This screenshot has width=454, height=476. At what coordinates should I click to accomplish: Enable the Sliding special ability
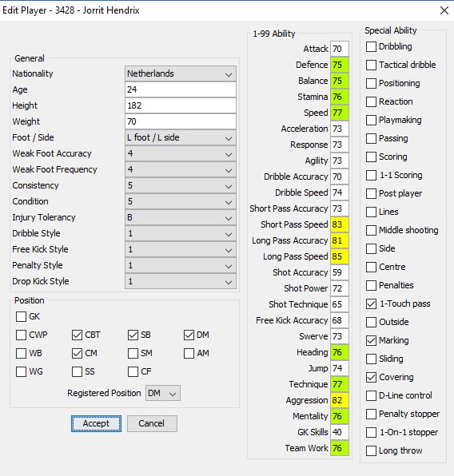[371, 359]
